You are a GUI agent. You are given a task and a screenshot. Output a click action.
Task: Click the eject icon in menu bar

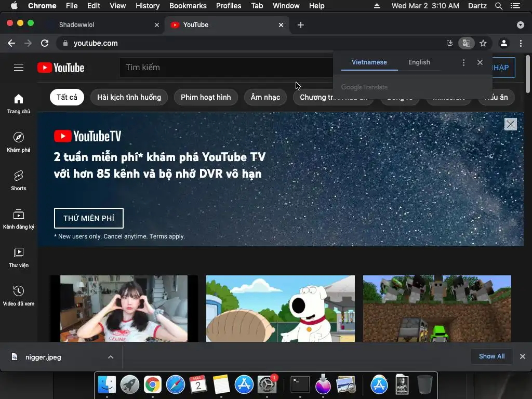pyautogui.click(x=377, y=6)
